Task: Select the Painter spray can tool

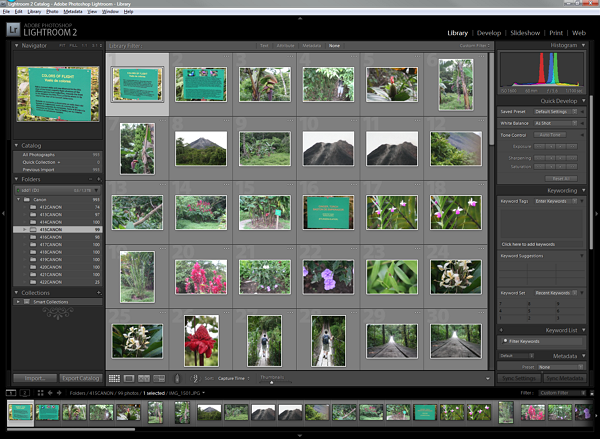Action: [x=177, y=378]
